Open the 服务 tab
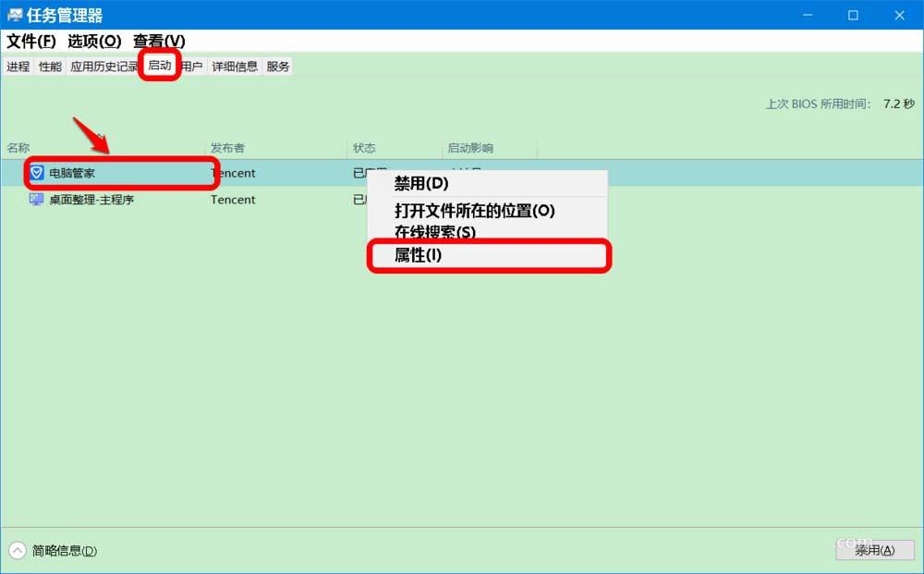This screenshot has height=574, width=924. 277,66
